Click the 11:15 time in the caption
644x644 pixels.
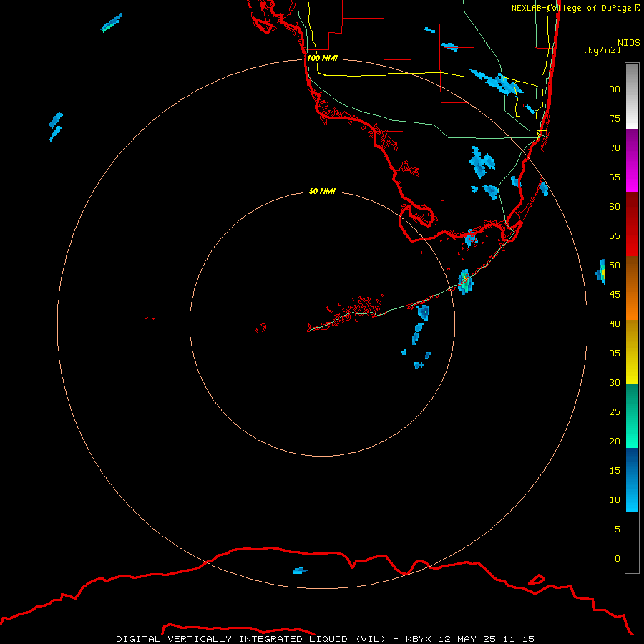tap(520, 639)
